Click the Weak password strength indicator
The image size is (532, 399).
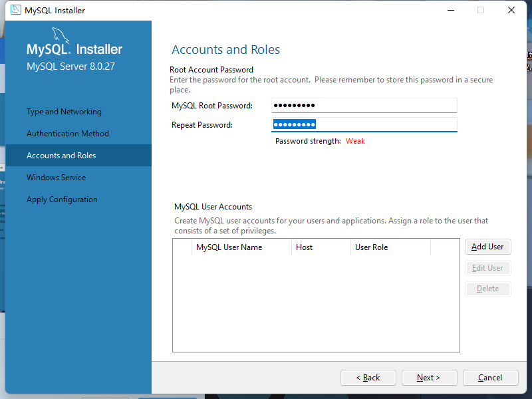pos(355,141)
